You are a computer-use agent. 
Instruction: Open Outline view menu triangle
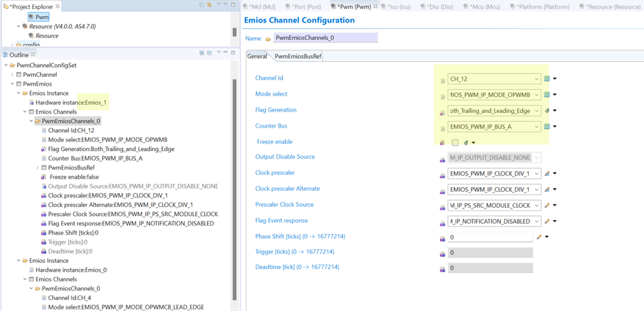pos(219,53)
